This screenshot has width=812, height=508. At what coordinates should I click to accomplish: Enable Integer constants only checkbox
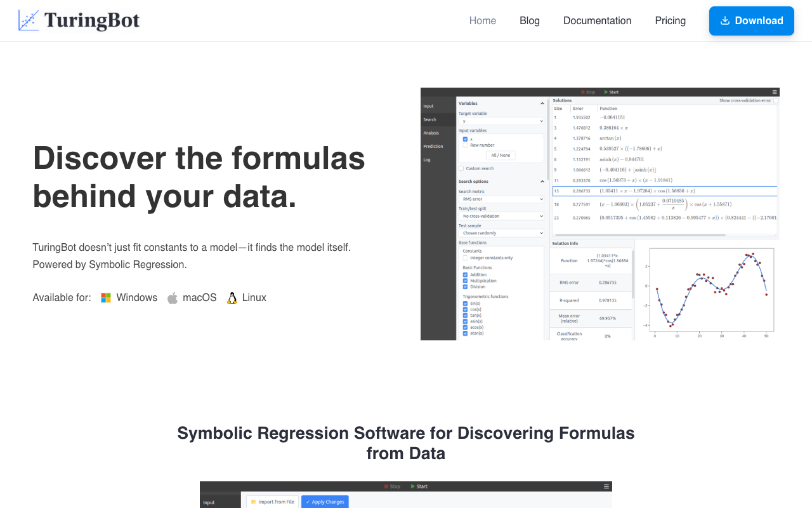(x=465, y=258)
